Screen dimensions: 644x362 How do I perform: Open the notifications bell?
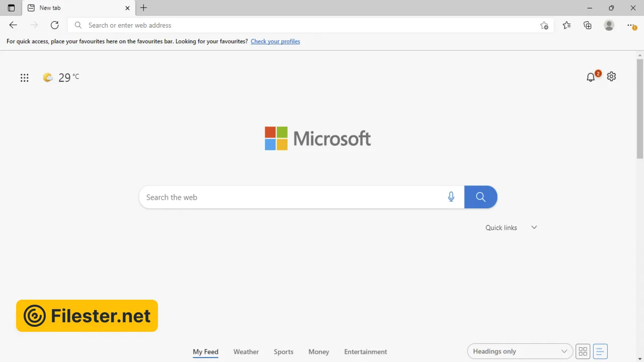(x=591, y=77)
